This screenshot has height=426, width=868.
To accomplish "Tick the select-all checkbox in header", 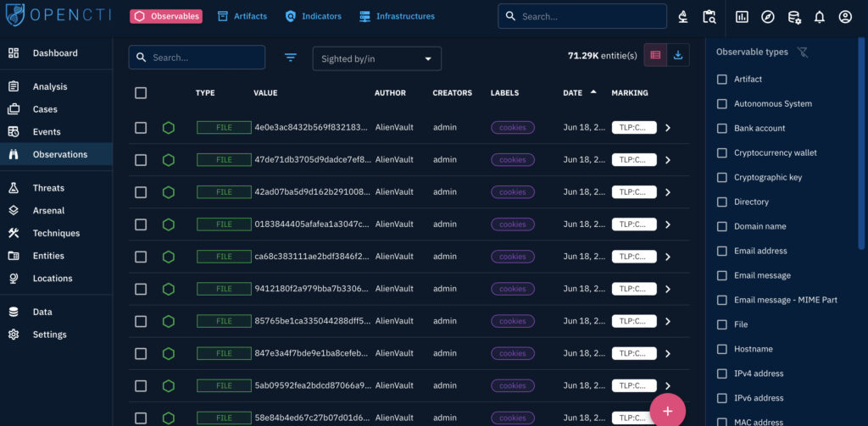I will click(141, 93).
